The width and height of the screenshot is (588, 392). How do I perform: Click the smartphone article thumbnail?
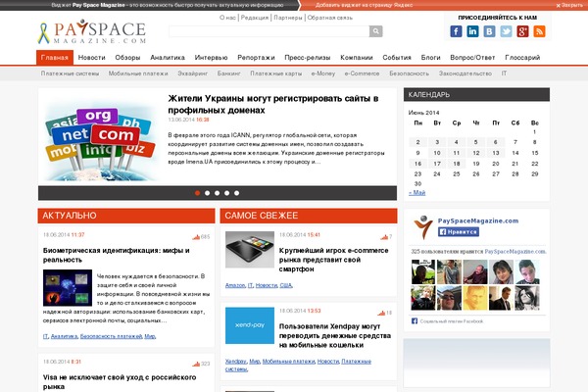[x=250, y=250]
